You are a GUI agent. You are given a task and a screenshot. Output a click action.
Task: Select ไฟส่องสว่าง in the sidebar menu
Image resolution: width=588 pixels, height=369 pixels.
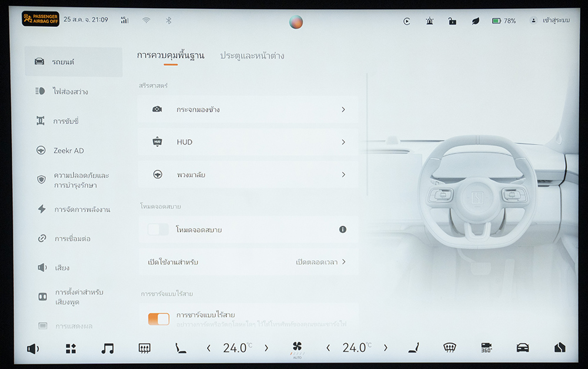[x=70, y=92]
